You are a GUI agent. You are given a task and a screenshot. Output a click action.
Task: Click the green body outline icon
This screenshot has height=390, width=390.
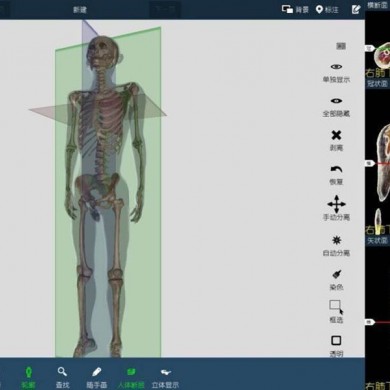[28, 372]
